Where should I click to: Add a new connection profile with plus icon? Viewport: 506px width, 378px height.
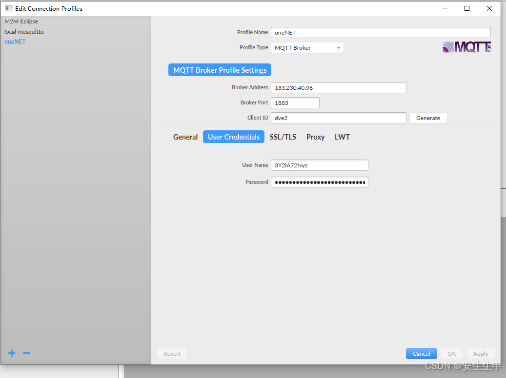pos(12,353)
